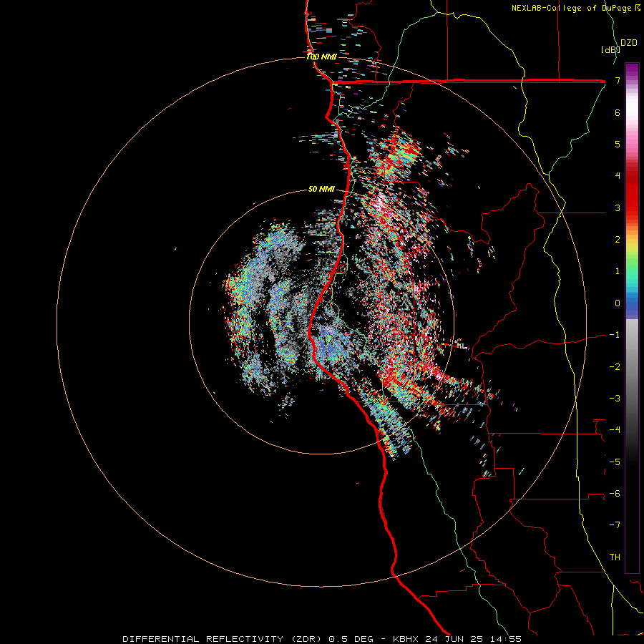The width and height of the screenshot is (644, 644).
Task: Click the KBHX radar site identifier
Action: pos(406,639)
